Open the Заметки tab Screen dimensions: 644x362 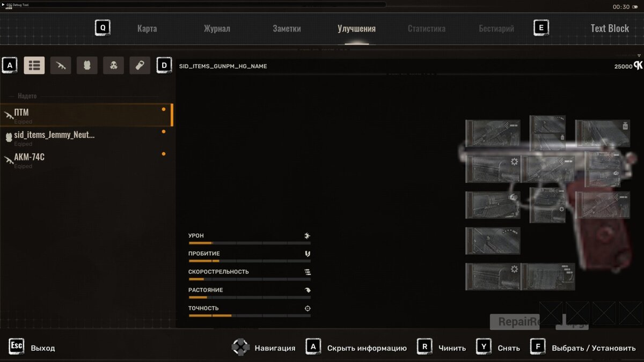tap(287, 29)
